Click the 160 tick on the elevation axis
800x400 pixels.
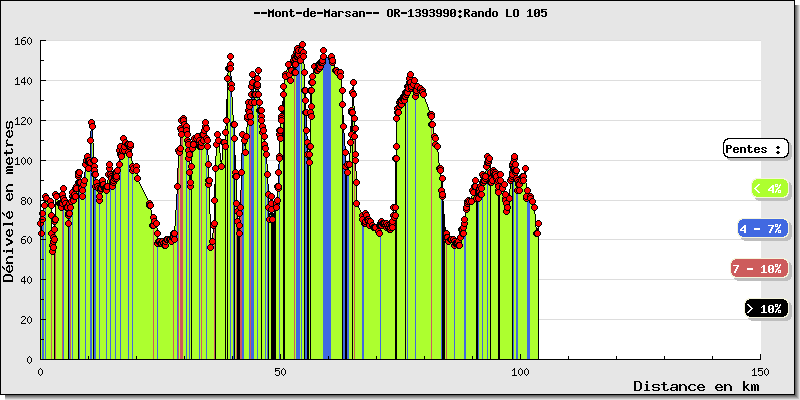[24, 41]
